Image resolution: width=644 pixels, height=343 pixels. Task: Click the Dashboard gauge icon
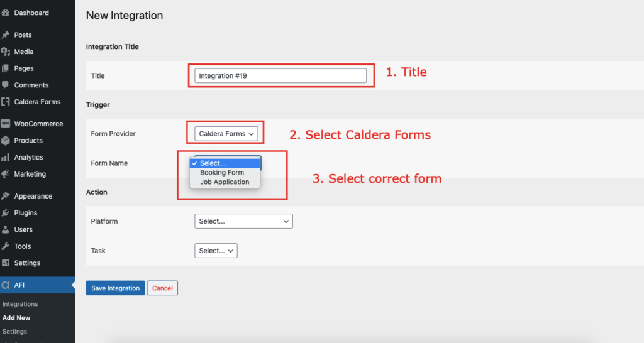[5, 13]
